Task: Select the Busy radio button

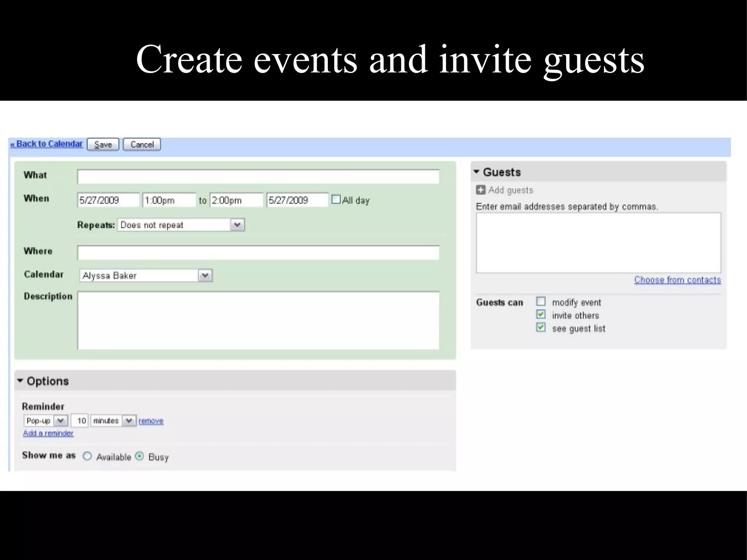Action: coord(139,456)
